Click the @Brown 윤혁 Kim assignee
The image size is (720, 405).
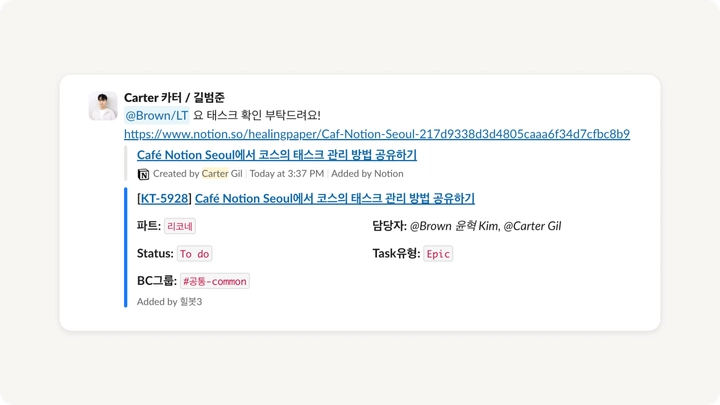click(x=454, y=226)
